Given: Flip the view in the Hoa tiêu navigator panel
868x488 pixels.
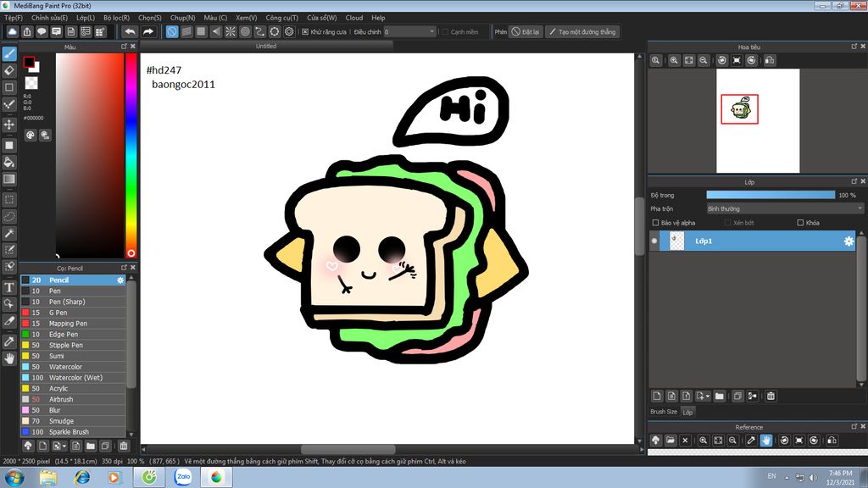Looking at the screenshot, I should tap(770, 60).
